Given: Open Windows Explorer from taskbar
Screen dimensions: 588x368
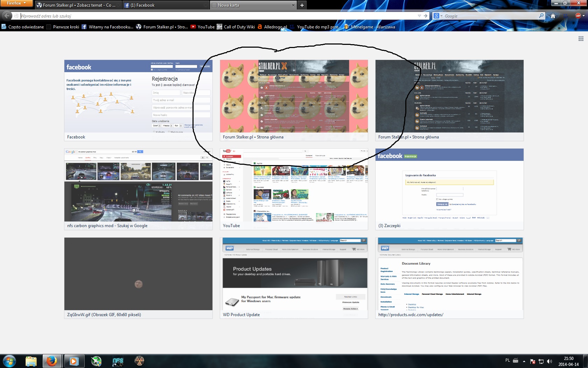Looking at the screenshot, I should click(x=31, y=361).
